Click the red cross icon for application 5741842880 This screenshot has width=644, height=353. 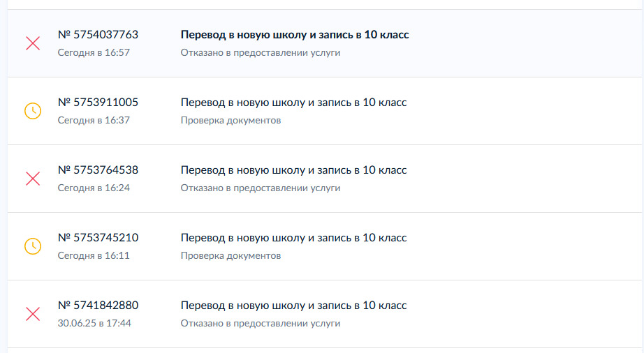[x=33, y=314]
